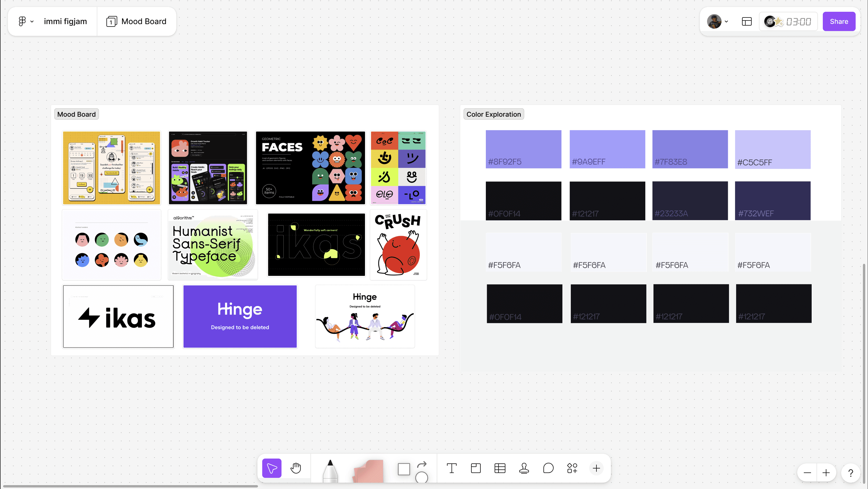Activate the Select cursor tool

[x=272, y=468]
